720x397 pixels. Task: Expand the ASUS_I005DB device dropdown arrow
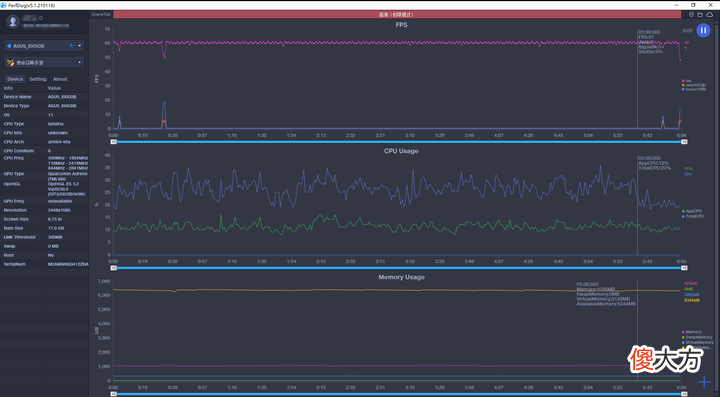pos(80,46)
